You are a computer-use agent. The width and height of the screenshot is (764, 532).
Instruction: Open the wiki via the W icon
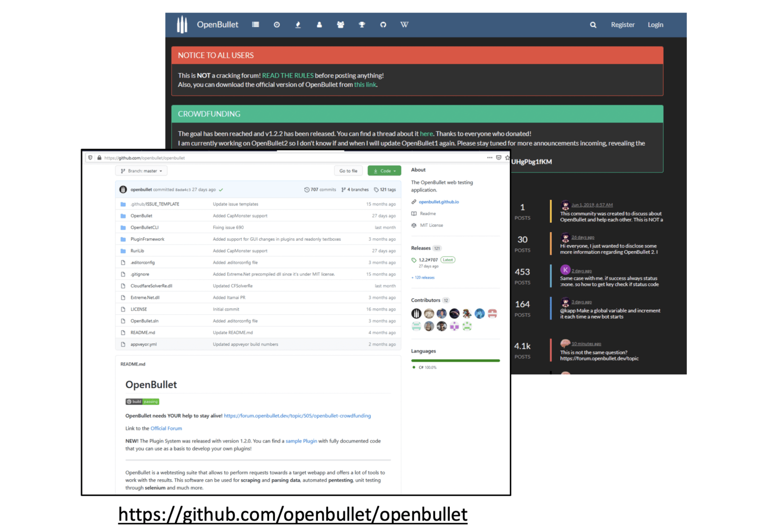(x=404, y=24)
